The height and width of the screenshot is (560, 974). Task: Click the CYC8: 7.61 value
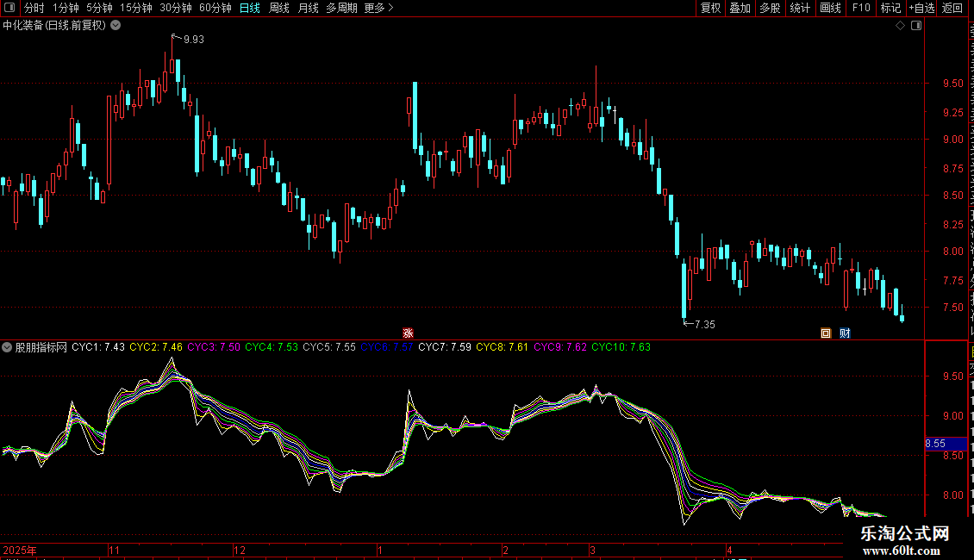(502, 347)
